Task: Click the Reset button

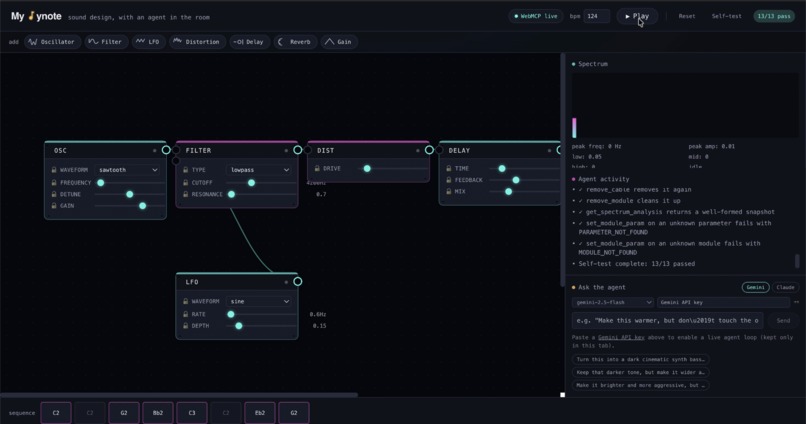Action: click(x=686, y=16)
